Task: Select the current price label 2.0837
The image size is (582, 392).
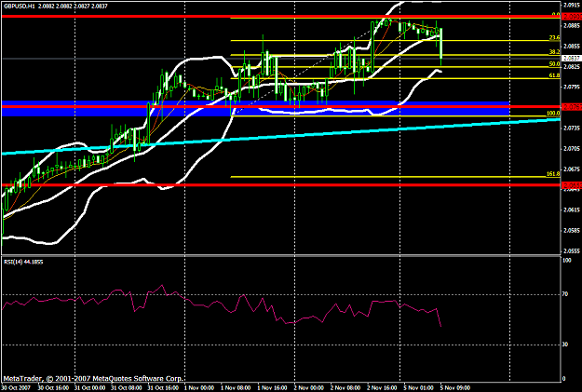Action: (571, 59)
